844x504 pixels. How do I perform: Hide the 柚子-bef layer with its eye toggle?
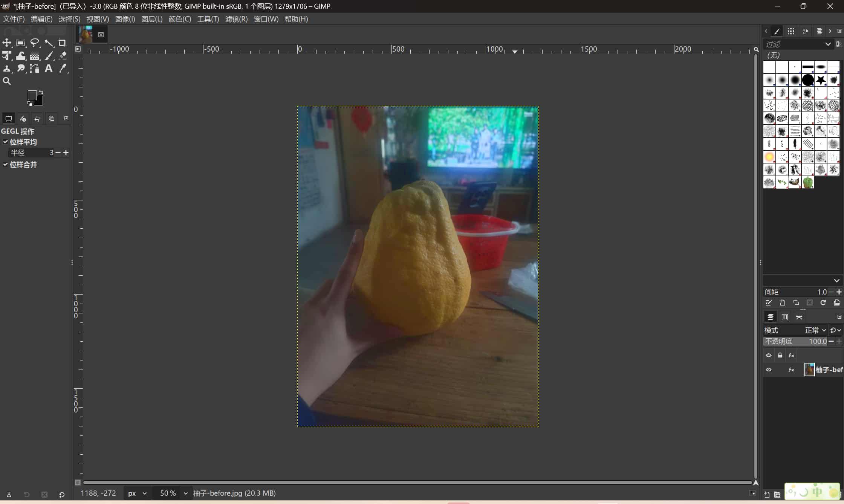(769, 370)
